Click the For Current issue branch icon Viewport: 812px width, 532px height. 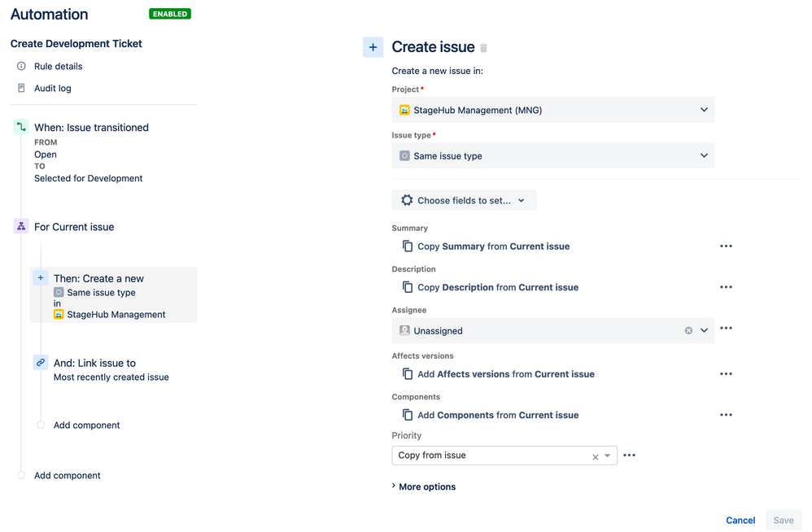pyautogui.click(x=21, y=226)
